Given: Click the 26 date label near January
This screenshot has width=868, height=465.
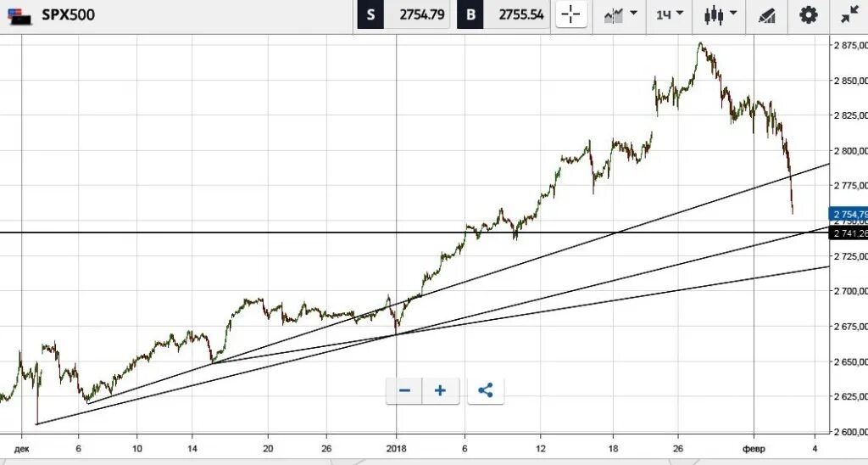Looking at the screenshot, I should coord(679,449).
